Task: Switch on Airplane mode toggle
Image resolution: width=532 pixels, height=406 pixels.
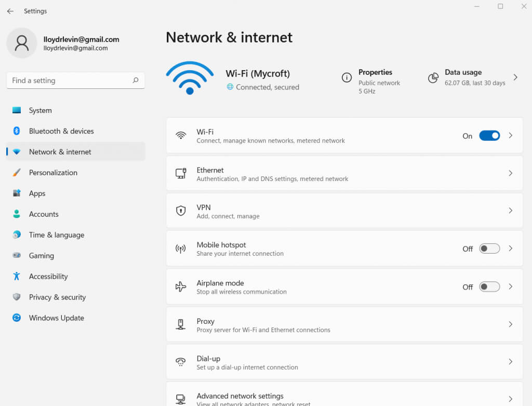Action: (x=489, y=286)
